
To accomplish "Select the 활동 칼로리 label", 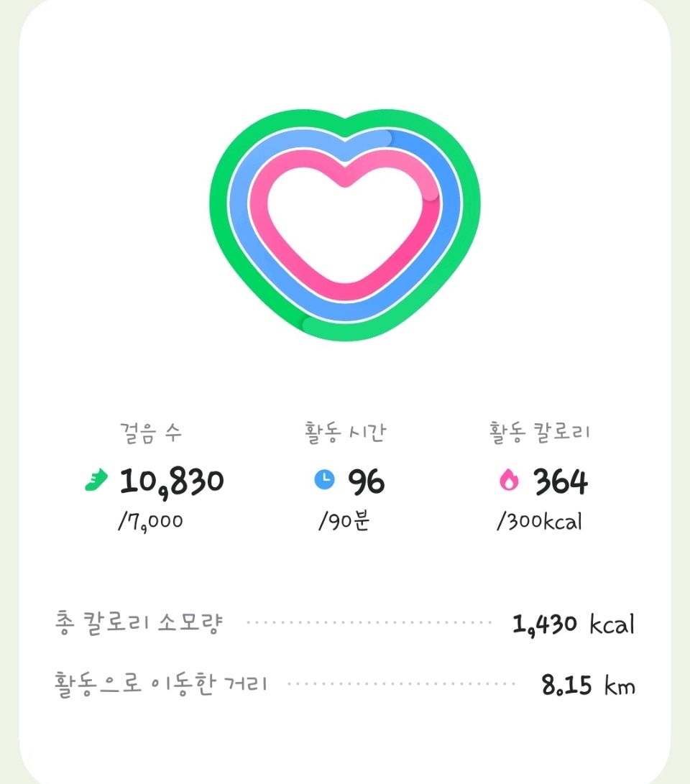I will [540, 433].
